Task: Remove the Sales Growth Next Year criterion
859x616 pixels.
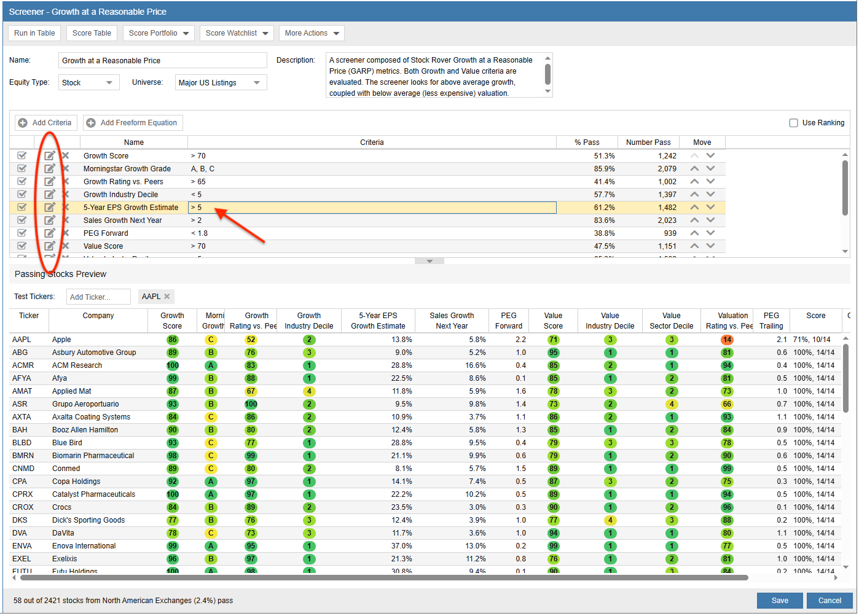Action: [65, 220]
